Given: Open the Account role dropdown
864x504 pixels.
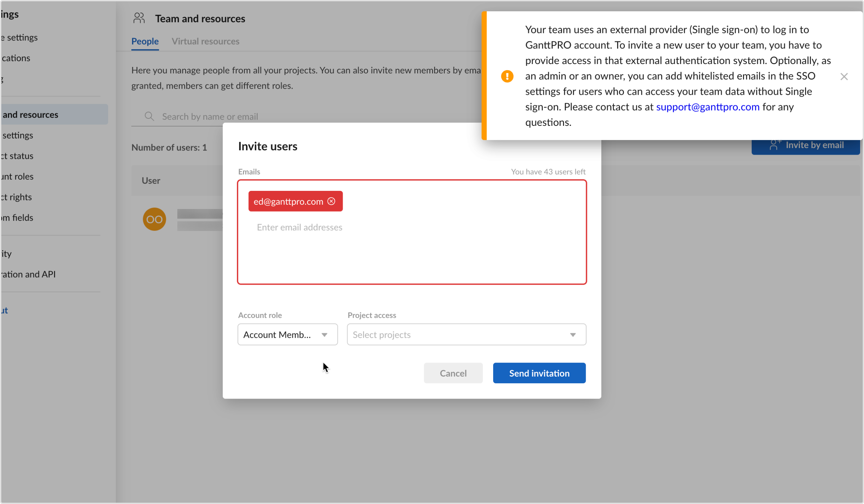Looking at the screenshot, I should click(287, 334).
